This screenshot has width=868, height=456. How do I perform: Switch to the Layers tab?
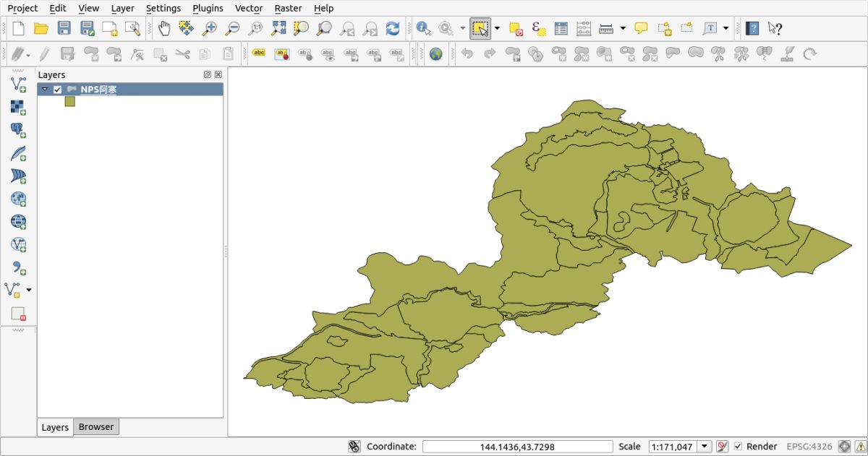click(x=55, y=427)
